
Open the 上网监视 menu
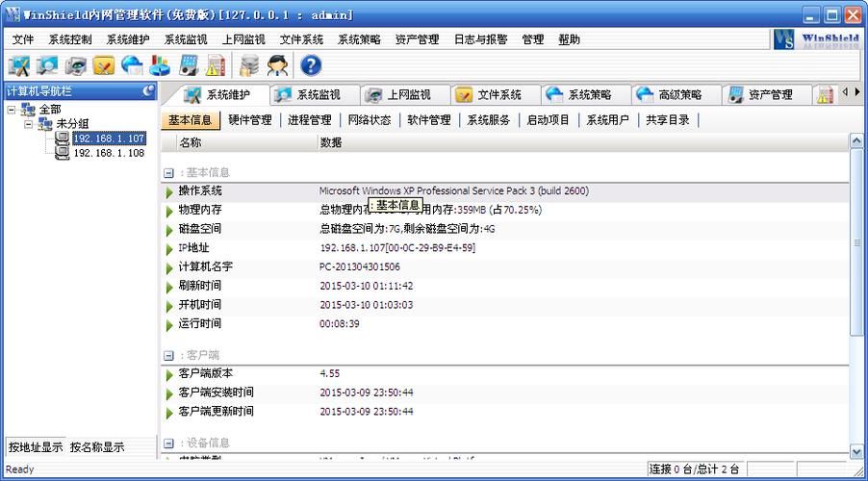pyautogui.click(x=243, y=39)
